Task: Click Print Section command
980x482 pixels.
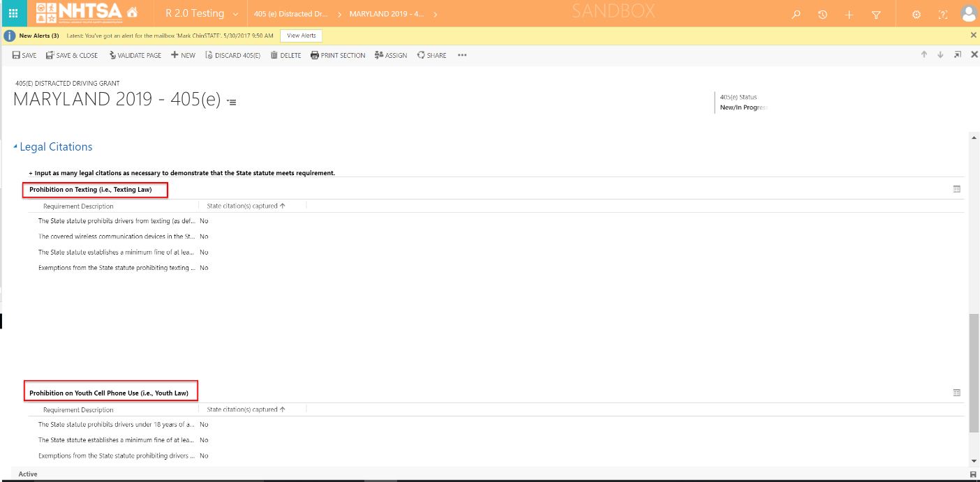Action: (338, 55)
